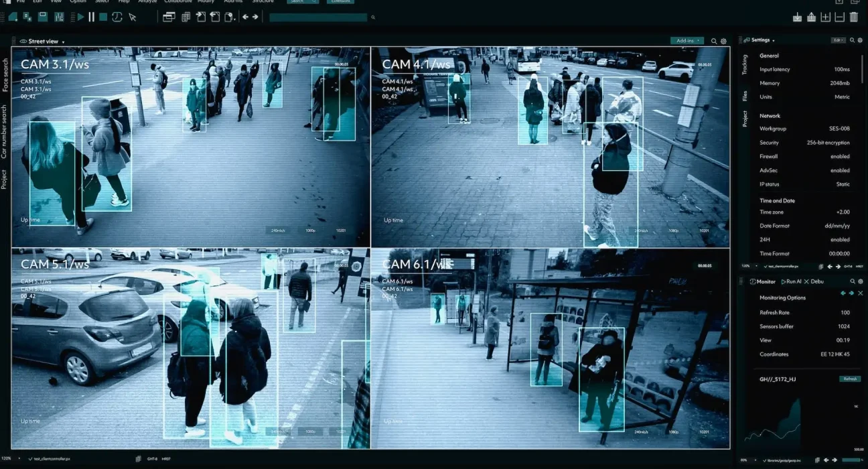This screenshot has width=868, height=469.
Task: Click the back arrow in the toolbar
Action: click(x=245, y=17)
